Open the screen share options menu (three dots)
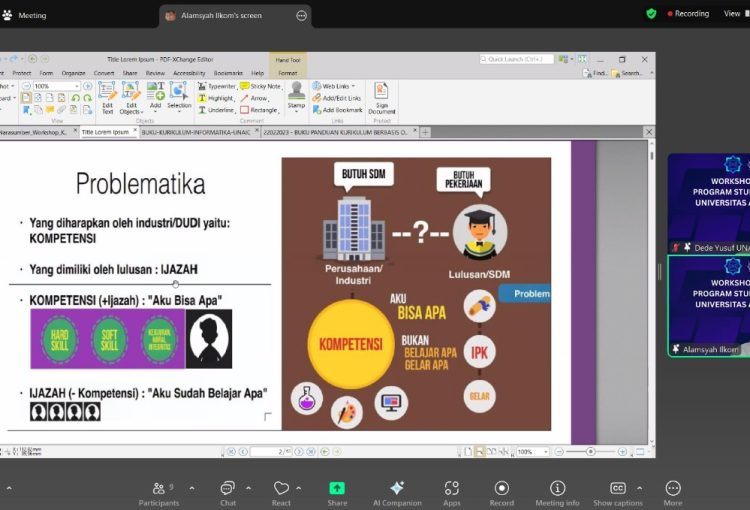 coord(302,16)
